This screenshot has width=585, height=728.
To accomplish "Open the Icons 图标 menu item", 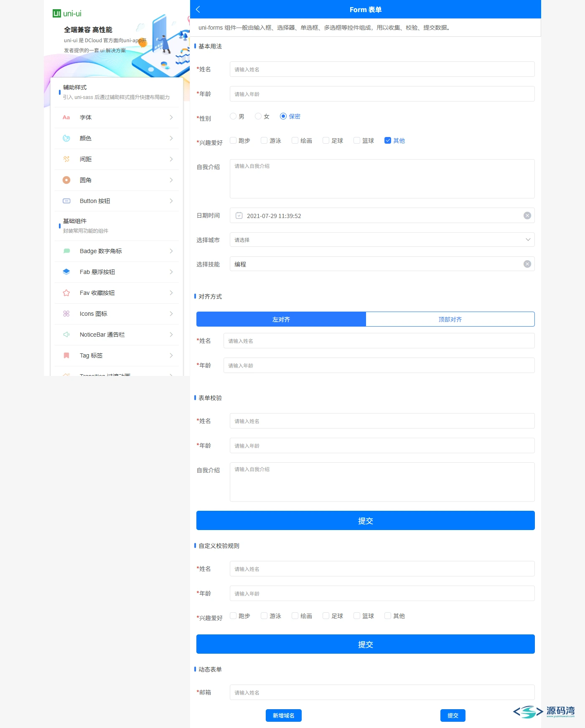I will [117, 314].
